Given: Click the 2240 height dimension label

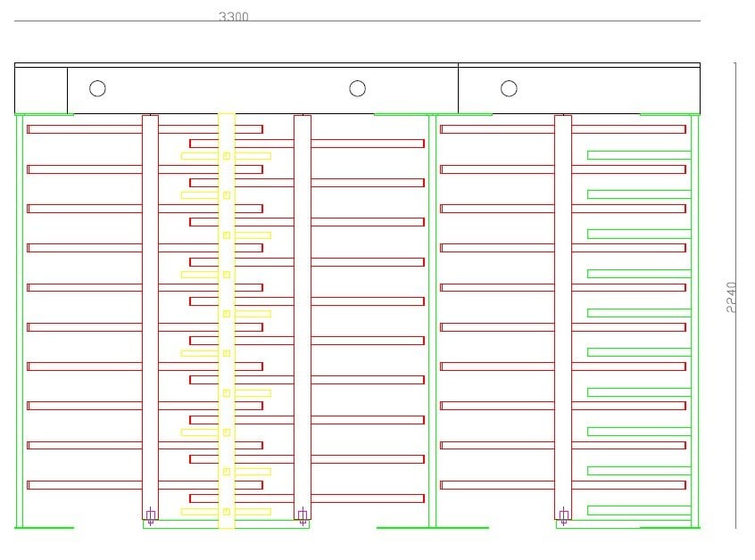Looking at the screenshot, I should click(x=731, y=297).
